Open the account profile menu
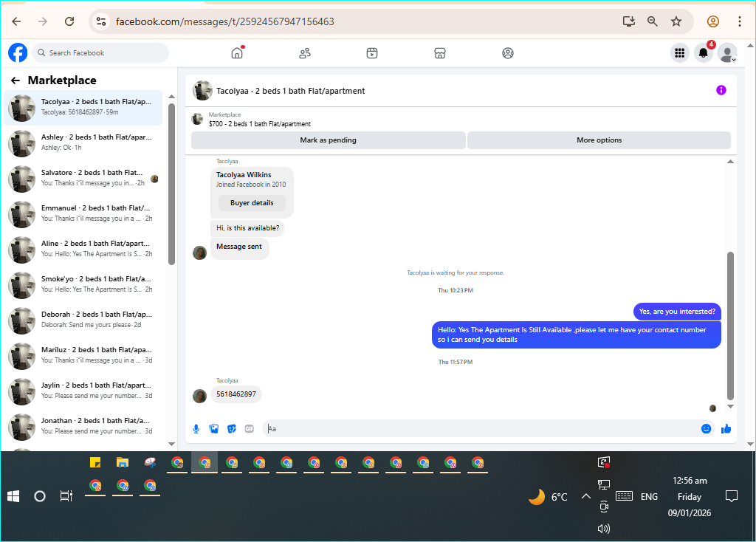756x542 pixels. coord(727,53)
